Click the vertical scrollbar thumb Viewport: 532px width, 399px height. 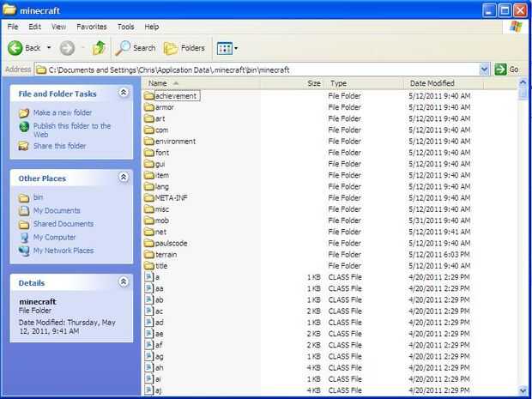[523, 94]
